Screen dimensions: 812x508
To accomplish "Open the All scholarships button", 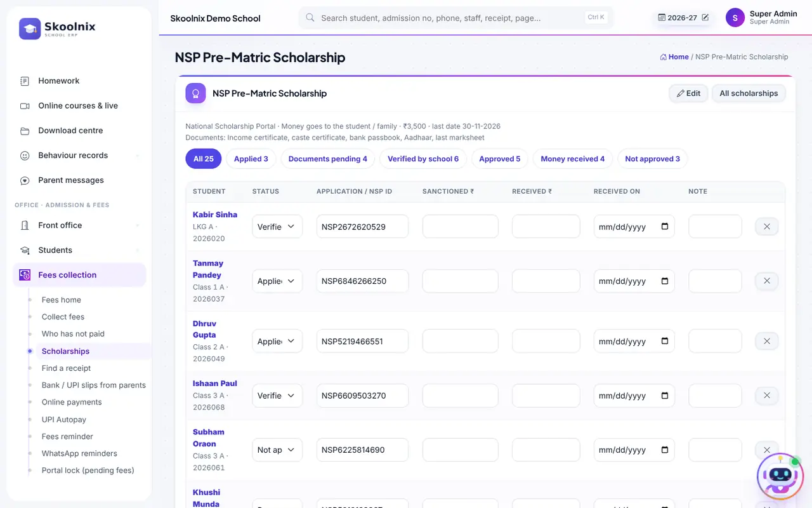I will pyautogui.click(x=749, y=93).
